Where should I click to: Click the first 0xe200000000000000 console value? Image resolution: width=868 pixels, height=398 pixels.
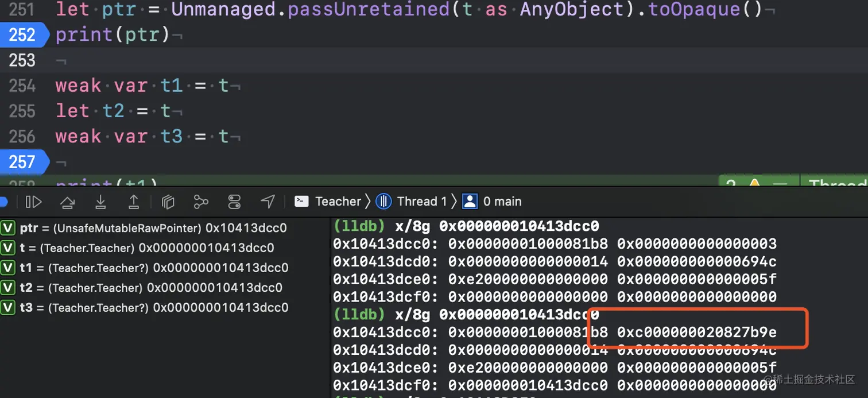(x=528, y=279)
